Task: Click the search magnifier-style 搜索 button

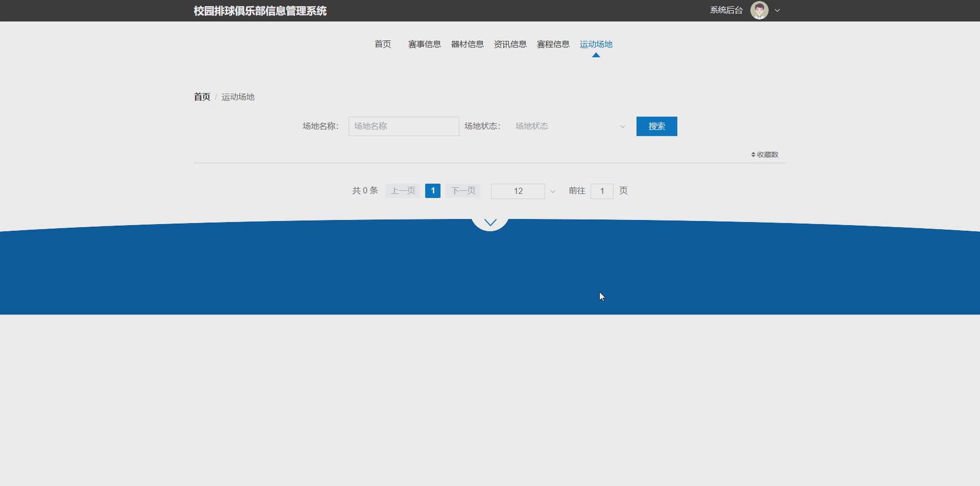Action: coord(656,126)
